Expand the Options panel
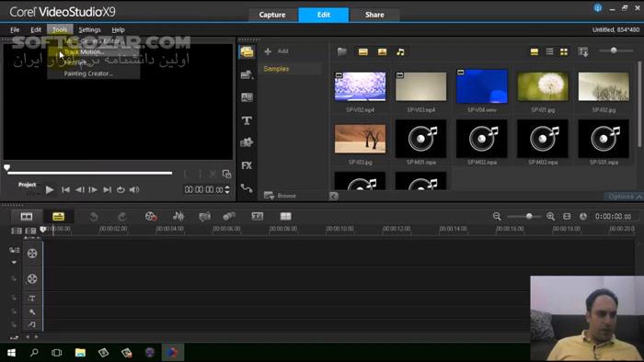The height and width of the screenshot is (362, 644). [625, 197]
